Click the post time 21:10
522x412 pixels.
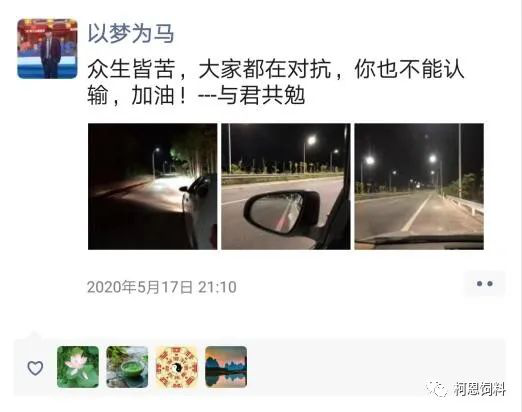coord(217,287)
